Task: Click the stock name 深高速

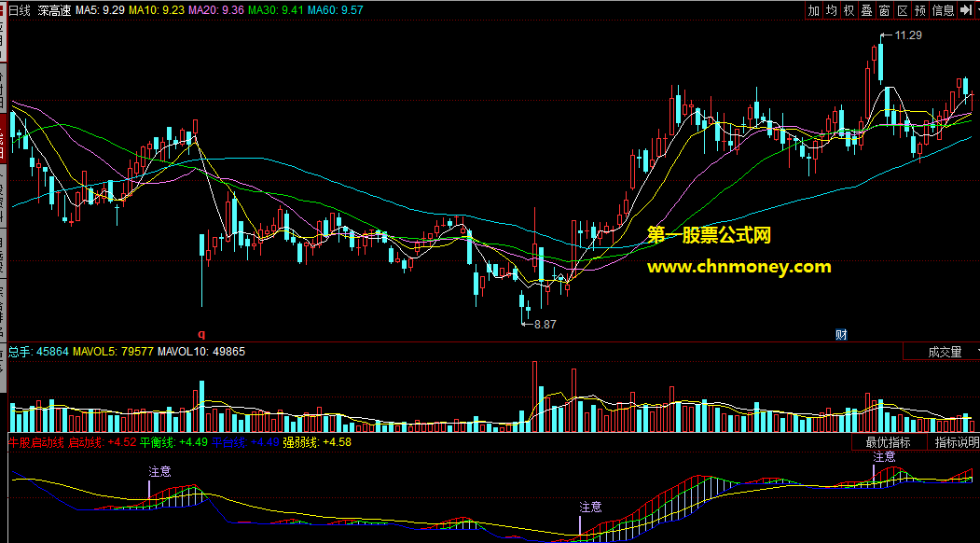Action: 54,10
